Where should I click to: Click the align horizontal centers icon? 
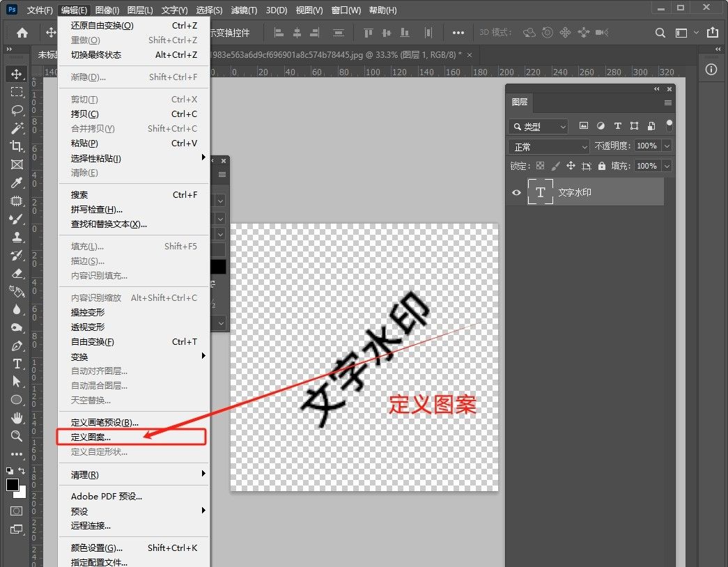click(x=297, y=33)
